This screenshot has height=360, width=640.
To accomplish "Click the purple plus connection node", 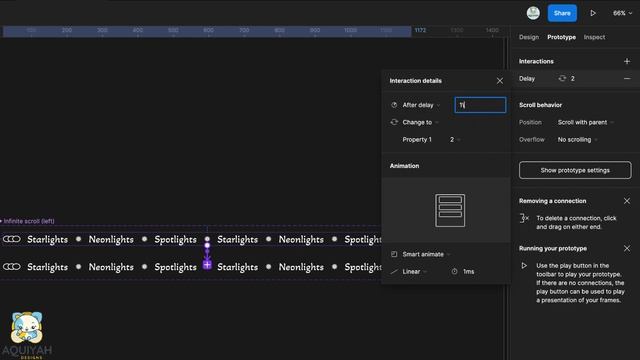I will click(207, 265).
